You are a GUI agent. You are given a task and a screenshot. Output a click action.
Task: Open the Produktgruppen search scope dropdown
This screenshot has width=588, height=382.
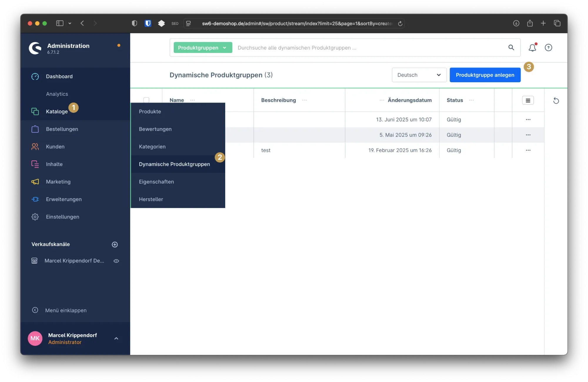coord(202,47)
